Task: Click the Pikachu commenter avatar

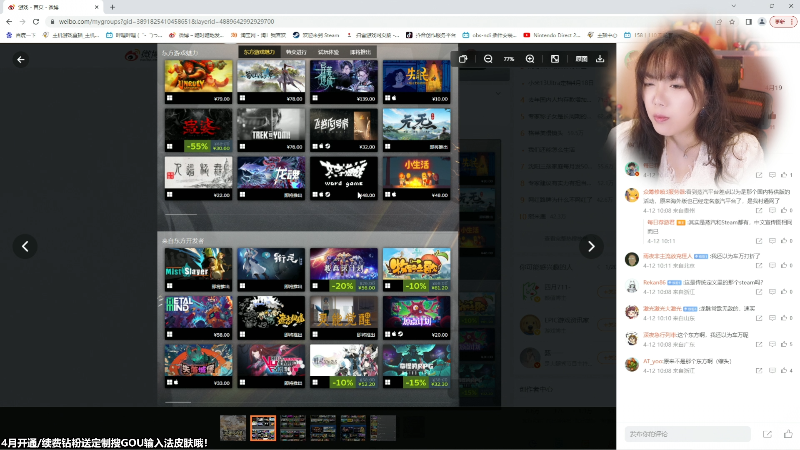Action: pyautogui.click(x=632, y=195)
